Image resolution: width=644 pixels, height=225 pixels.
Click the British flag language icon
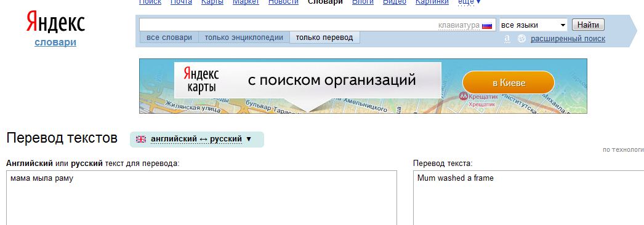tap(141, 140)
